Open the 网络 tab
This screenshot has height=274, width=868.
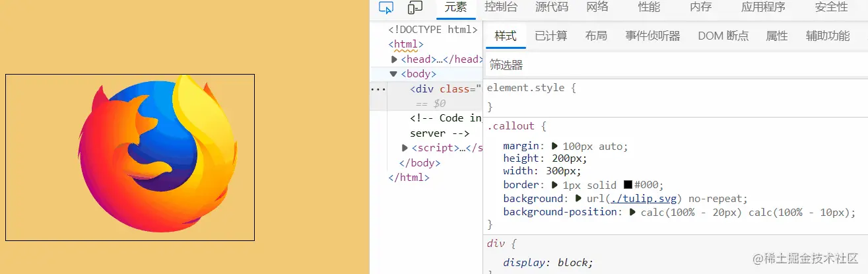597,7
